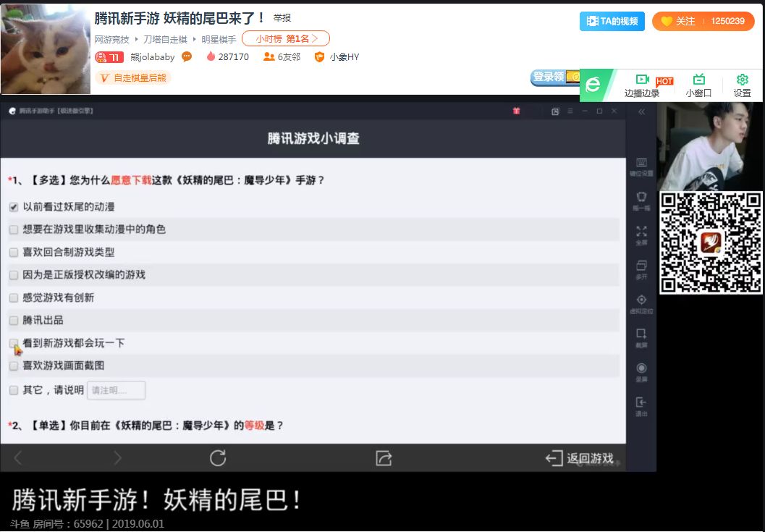Screen dimensions: 765x532
Task: Click the guild name 小象HY
Action: tap(344, 57)
